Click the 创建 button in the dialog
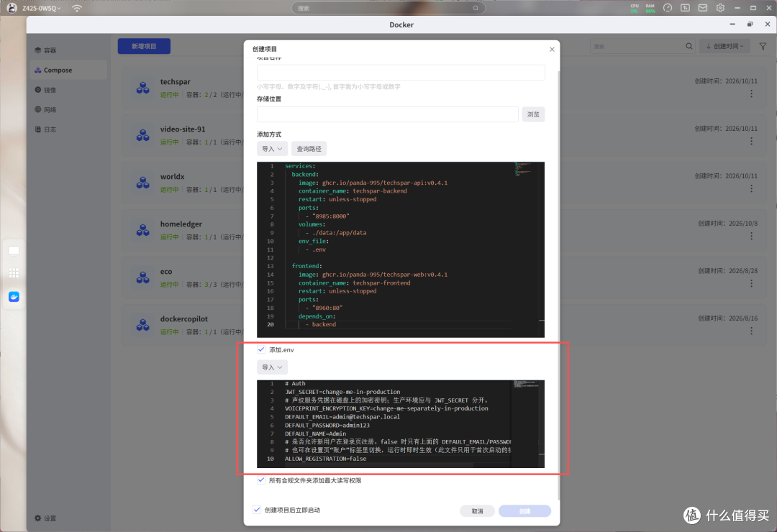777x532 pixels. [x=524, y=510]
